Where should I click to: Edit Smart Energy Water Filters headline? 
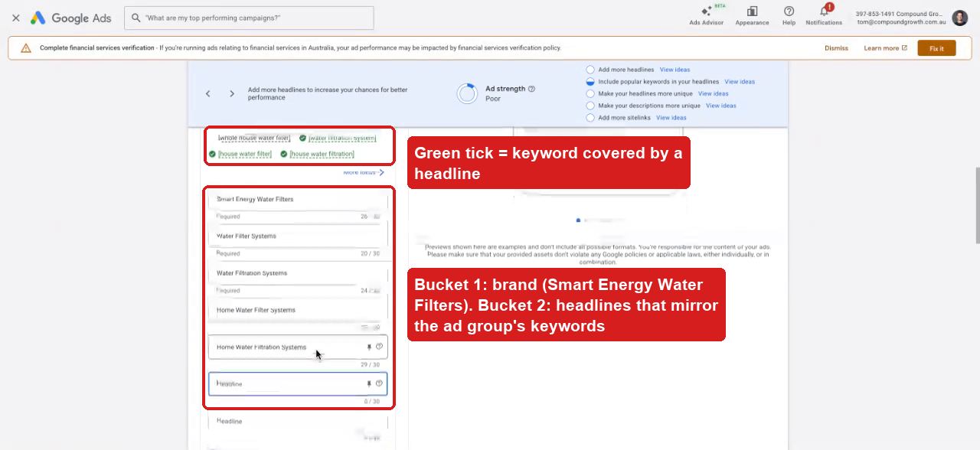pos(298,199)
